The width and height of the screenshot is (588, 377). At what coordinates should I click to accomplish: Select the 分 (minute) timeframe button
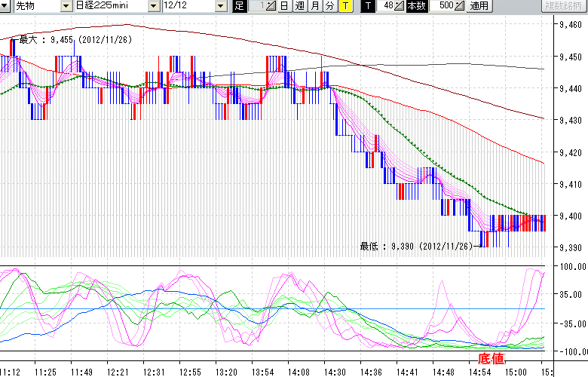(329, 6)
